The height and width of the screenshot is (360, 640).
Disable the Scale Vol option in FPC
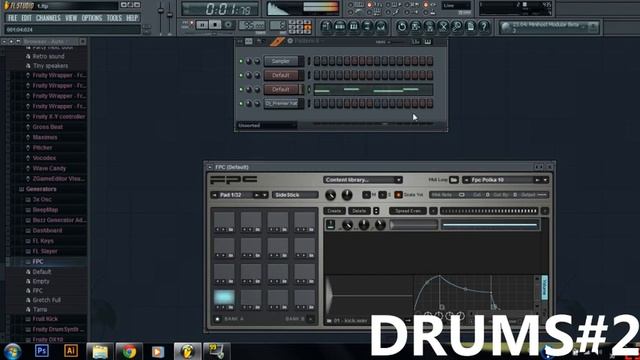point(398,195)
